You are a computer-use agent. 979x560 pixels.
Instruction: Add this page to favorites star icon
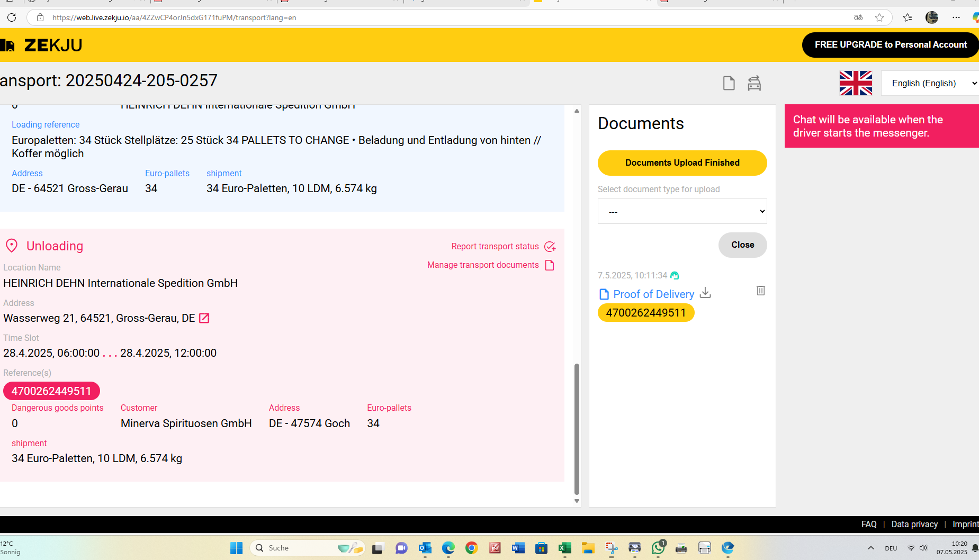tap(879, 17)
